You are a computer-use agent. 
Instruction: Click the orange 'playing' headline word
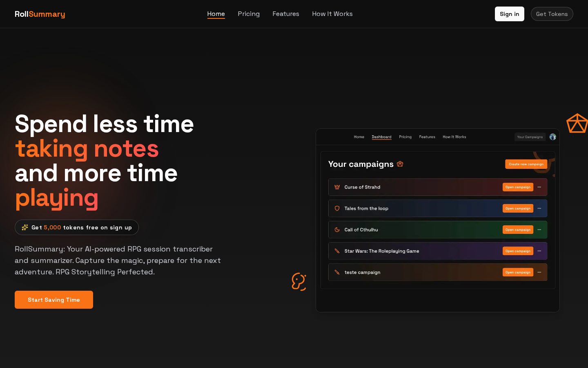pyautogui.click(x=56, y=198)
